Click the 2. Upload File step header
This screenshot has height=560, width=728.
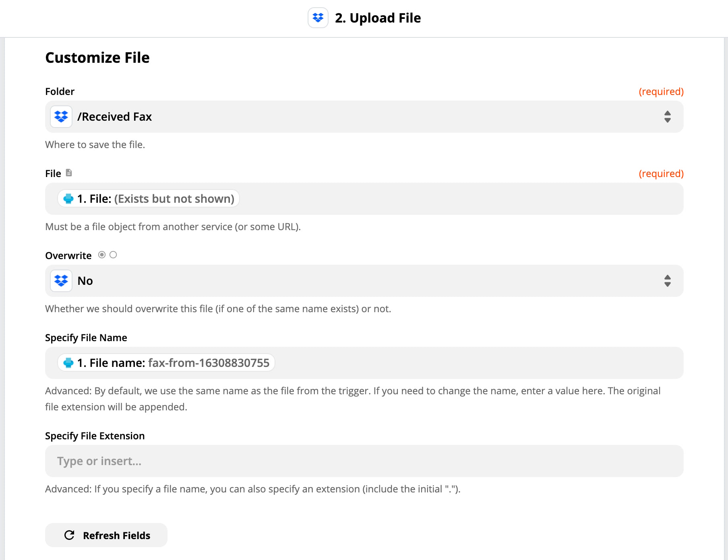tap(378, 18)
